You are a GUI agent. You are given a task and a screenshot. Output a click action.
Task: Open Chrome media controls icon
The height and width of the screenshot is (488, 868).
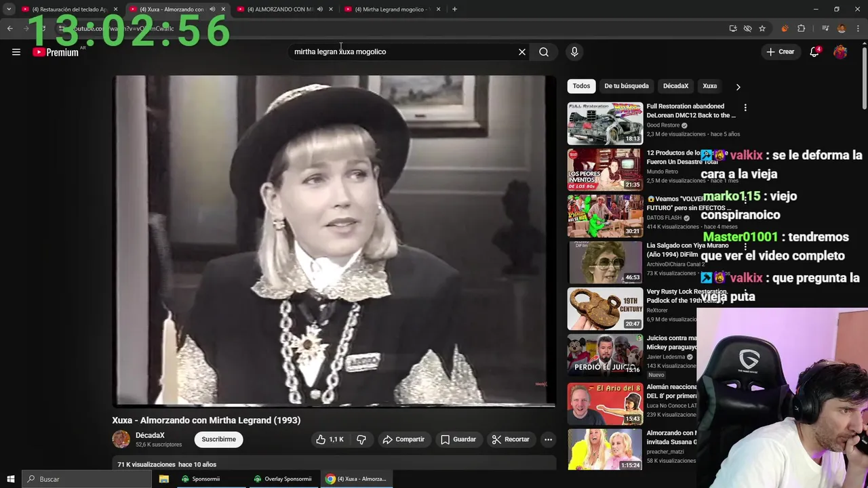(825, 28)
